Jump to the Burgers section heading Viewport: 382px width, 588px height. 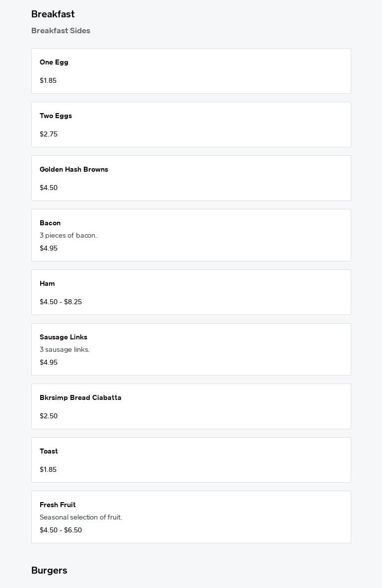pyautogui.click(x=49, y=571)
